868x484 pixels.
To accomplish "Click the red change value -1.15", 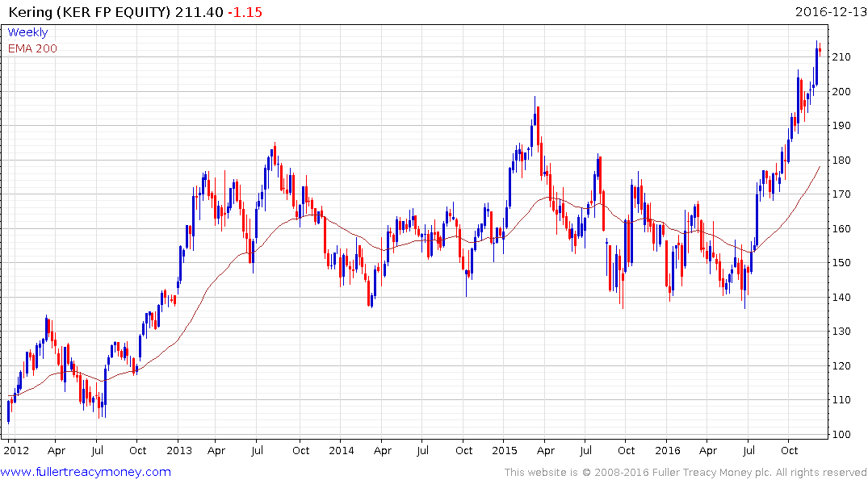I will pyautogui.click(x=245, y=12).
